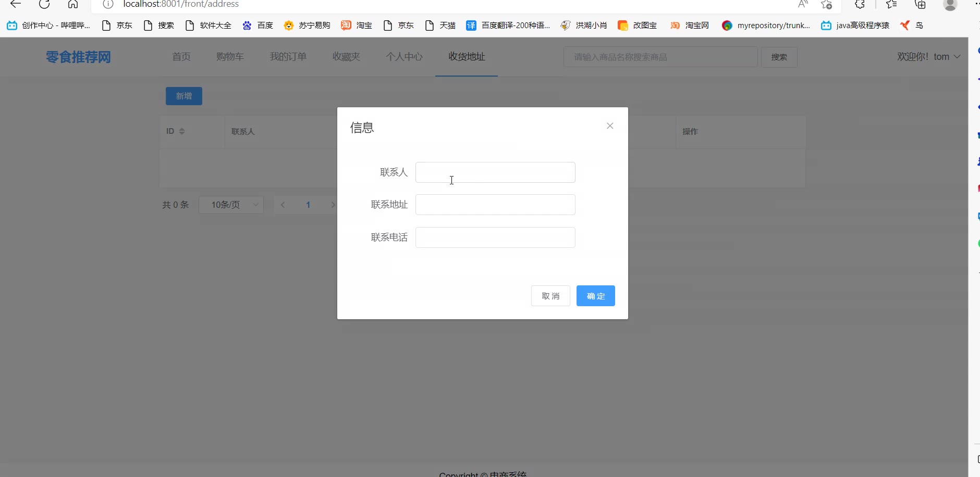Open the 苏宁易购 bookmark

[x=307, y=26]
